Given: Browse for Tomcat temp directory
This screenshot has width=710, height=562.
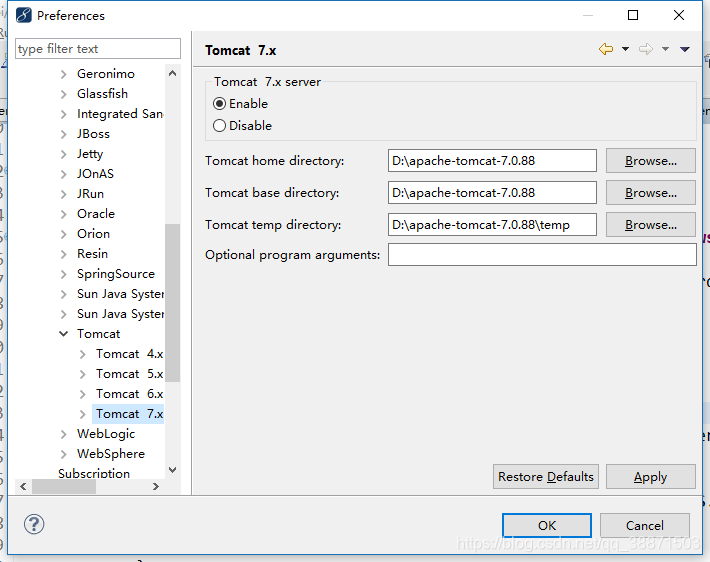Looking at the screenshot, I should click(x=651, y=225).
